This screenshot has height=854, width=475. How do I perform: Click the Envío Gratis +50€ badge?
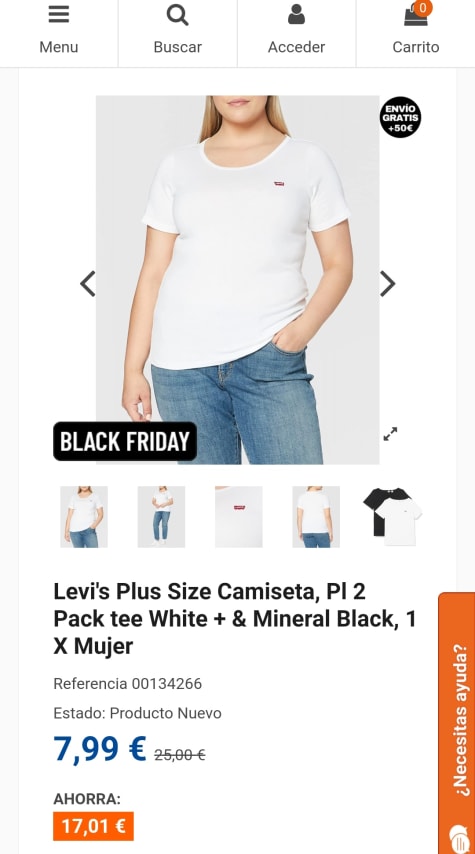pyautogui.click(x=400, y=117)
